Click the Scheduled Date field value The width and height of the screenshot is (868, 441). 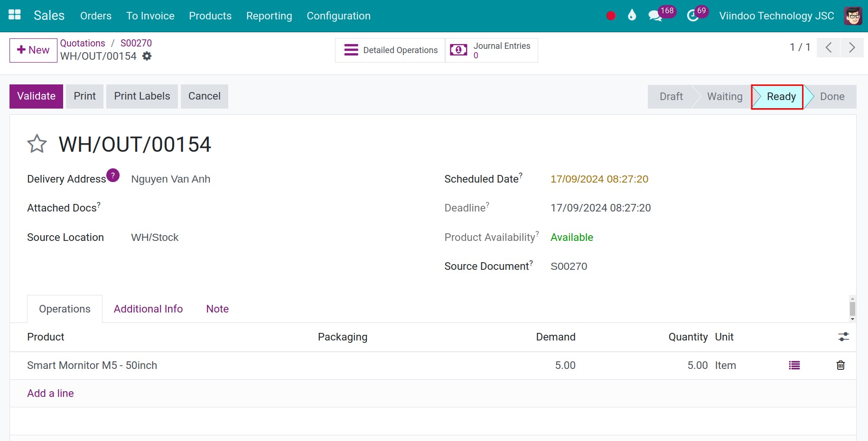pos(599,179)
